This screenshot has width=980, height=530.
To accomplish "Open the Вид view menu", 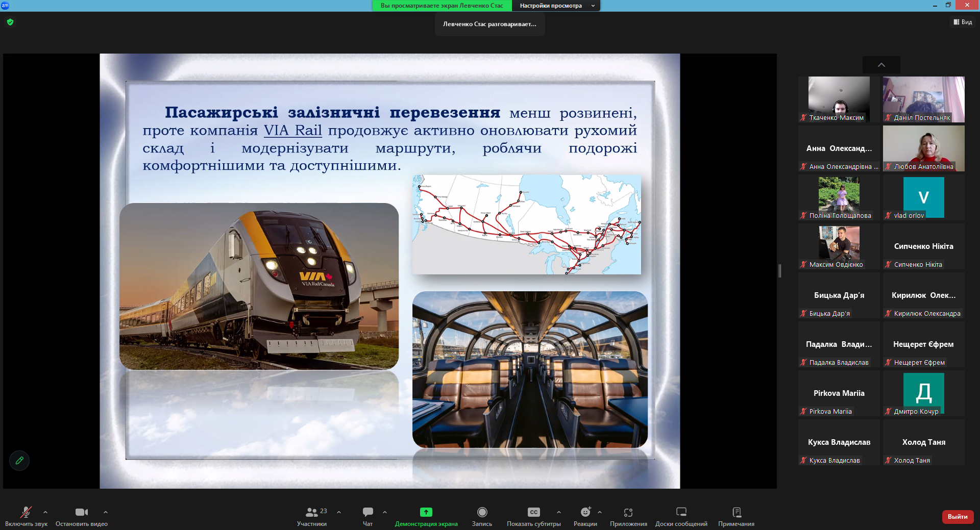I will pos(963,22).
